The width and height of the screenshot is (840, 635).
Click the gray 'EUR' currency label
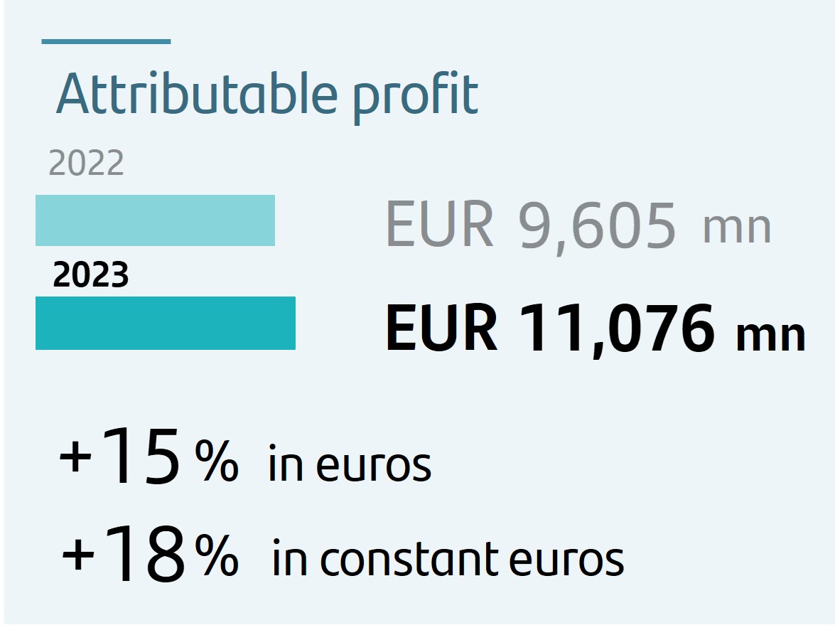click(x=439, y=224)
